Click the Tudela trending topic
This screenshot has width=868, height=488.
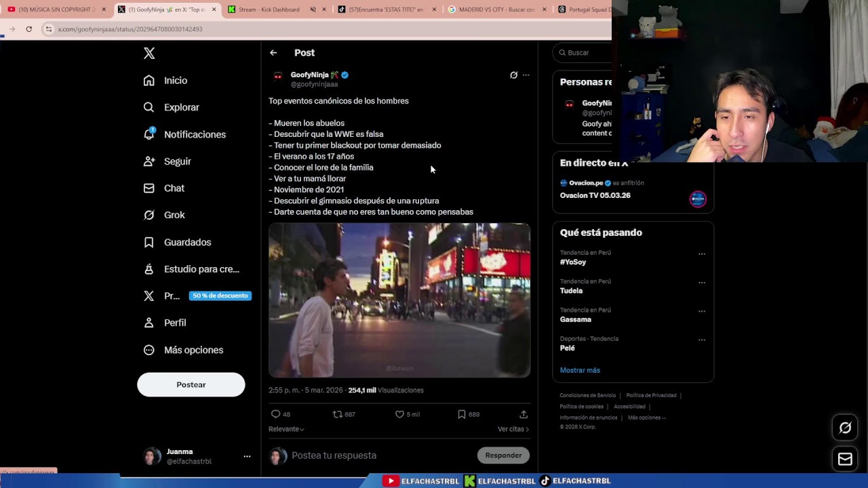[x=571, y=291]
